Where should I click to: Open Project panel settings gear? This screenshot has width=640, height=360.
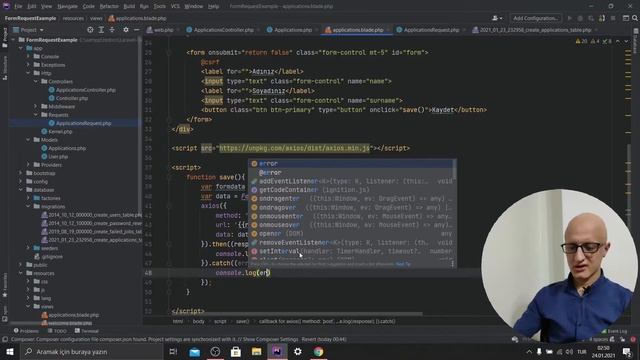126,30
